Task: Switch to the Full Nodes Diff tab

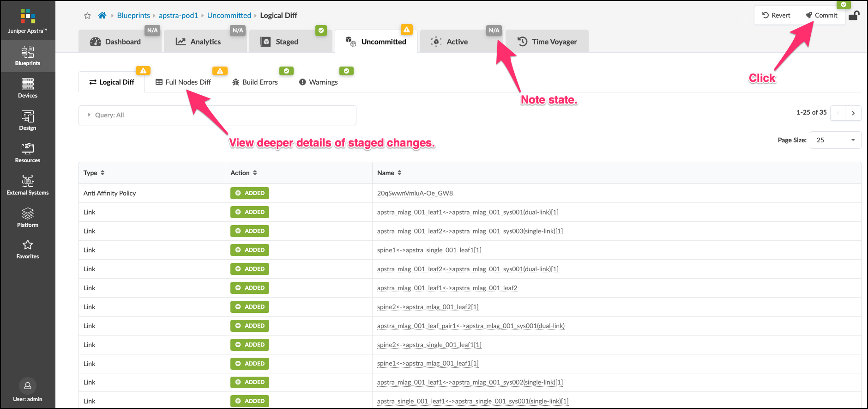Action: [x=183, y=82]
